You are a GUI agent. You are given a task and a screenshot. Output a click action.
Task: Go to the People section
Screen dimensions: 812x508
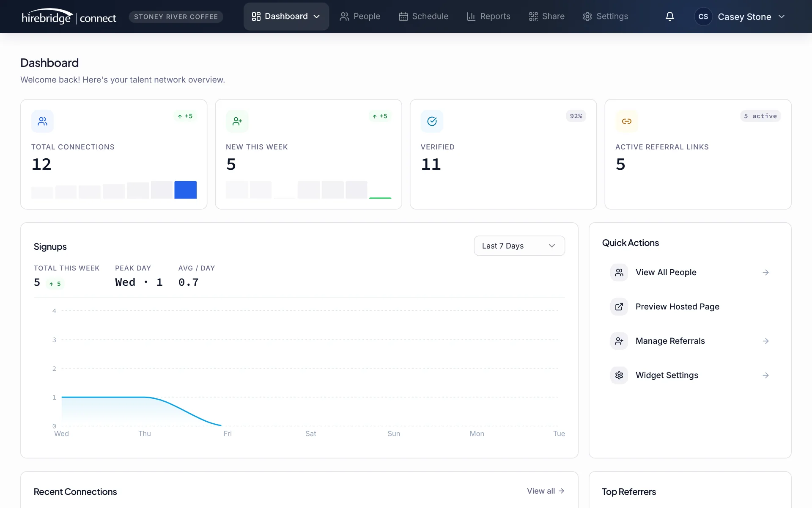[x=360, y=17]
